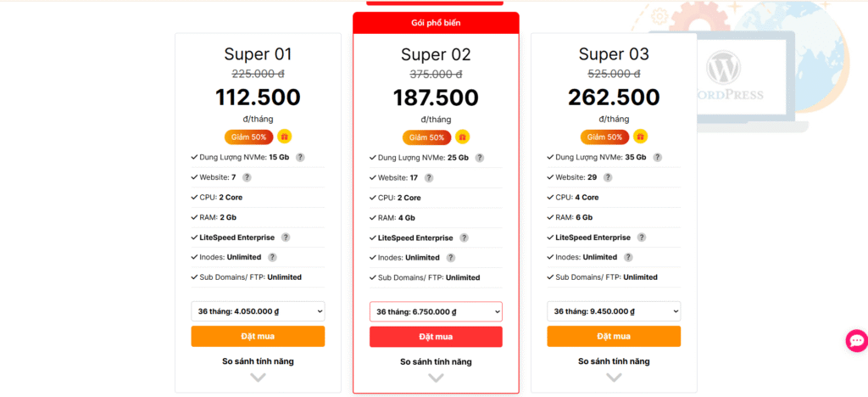Show help for Super 01 NVMe storage
Screen dimensions: 868x397
click(x=300, y=158)
